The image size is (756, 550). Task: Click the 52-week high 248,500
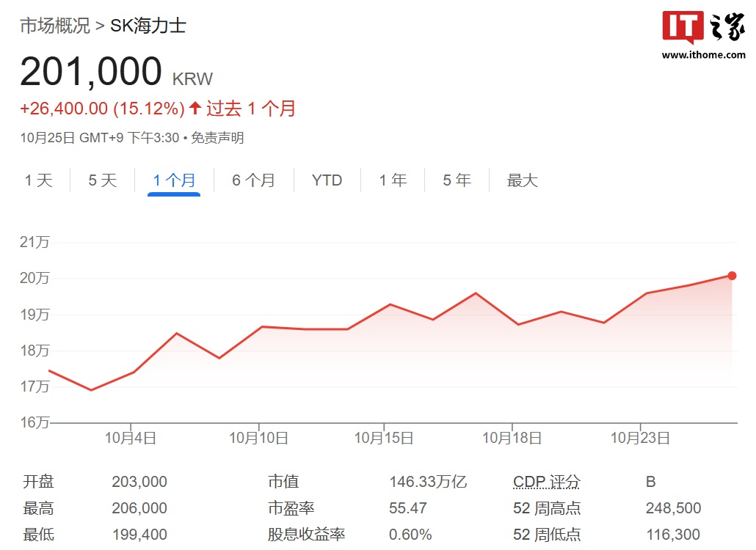coord(674,508)
